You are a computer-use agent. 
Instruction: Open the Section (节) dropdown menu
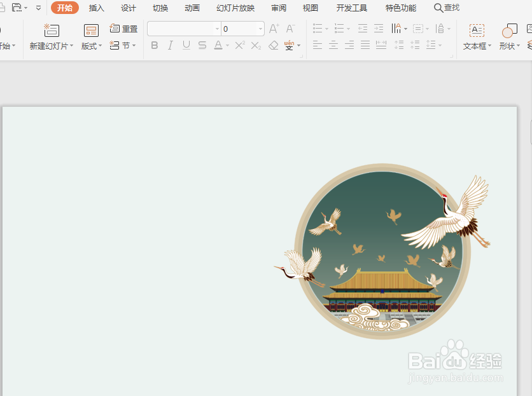[124, 45]
